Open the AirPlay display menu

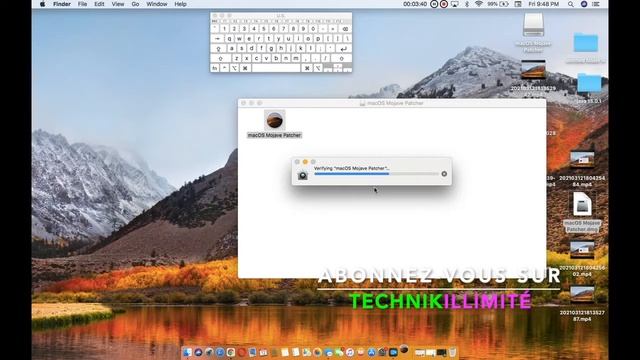pos(455,4)
